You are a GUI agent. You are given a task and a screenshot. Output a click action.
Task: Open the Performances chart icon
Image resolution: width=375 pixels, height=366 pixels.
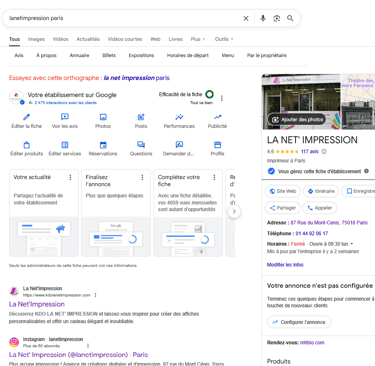pos(179,117)
